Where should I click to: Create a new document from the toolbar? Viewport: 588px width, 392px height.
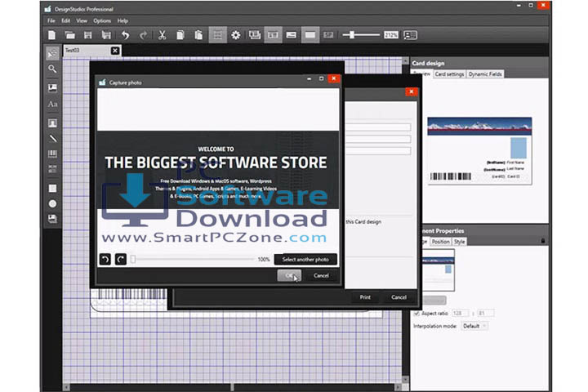[x=51, y=35]
